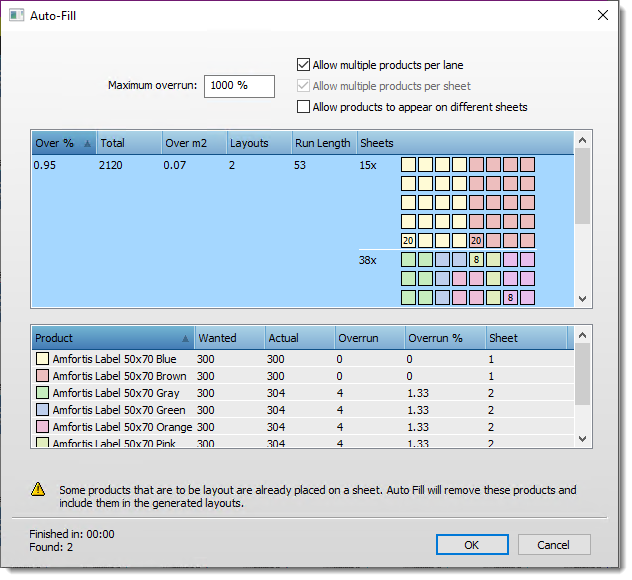632x580 pixels.
Task: Click the Orange label color swatch
Action: coord(42,426)
